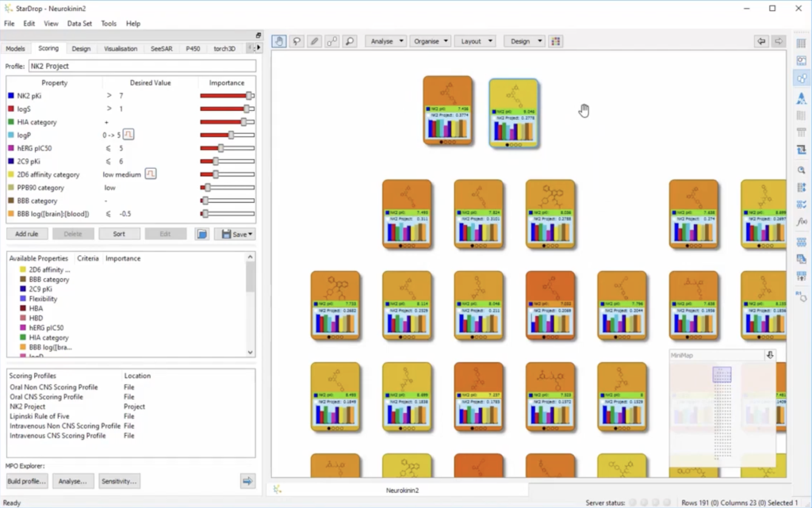812x508 pixels.
Task: Select the hand pan tool
Action: click(279, 41)
